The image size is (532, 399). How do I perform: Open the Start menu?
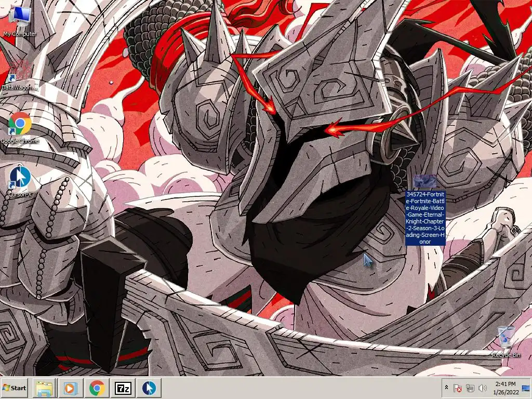point(14,388)
